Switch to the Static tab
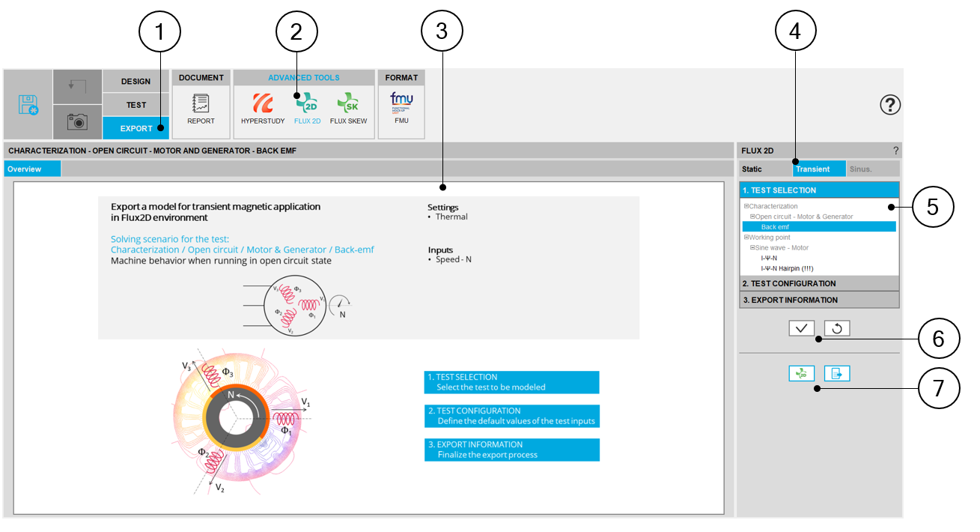 752,169
